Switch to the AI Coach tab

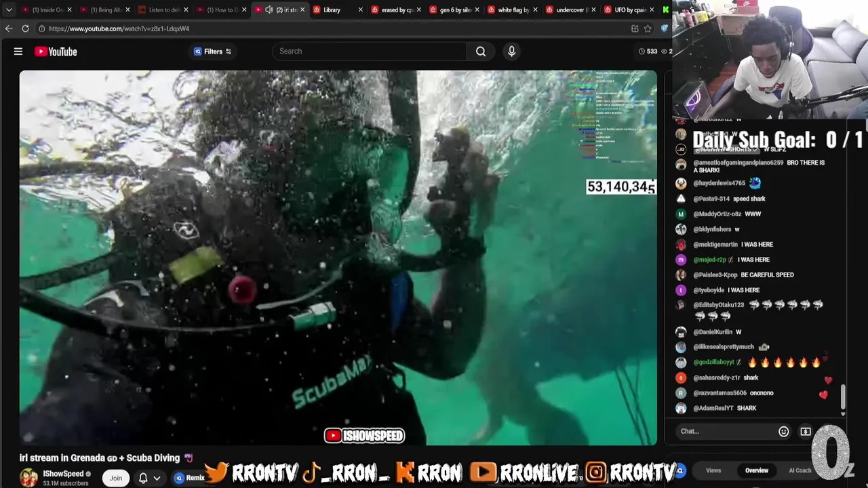click(800, 470)
